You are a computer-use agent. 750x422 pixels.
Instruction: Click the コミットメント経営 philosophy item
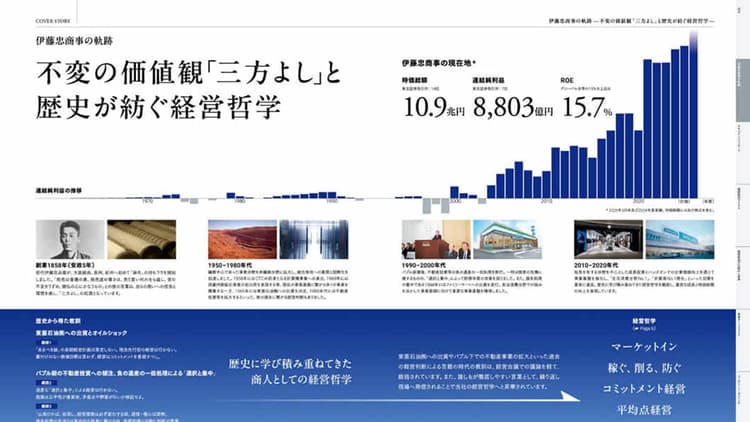click(x=644, y=389)
